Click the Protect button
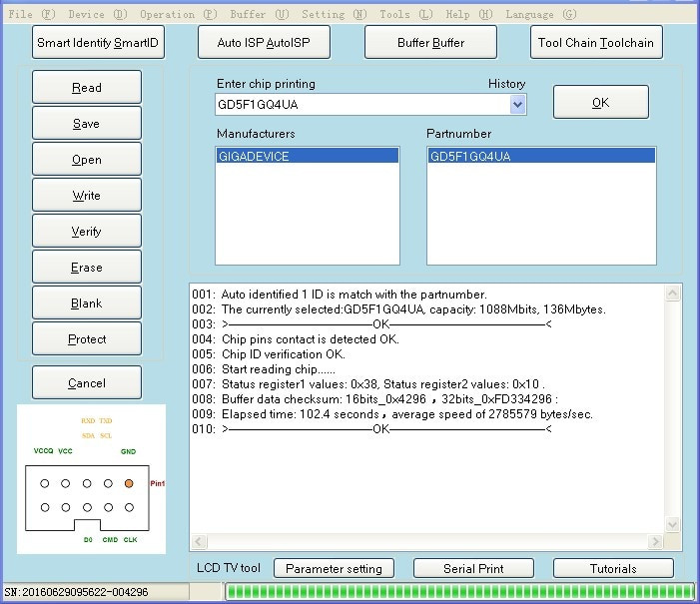 click(x=87, y=338)
